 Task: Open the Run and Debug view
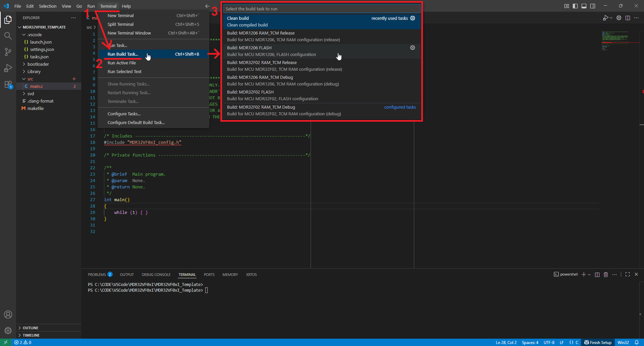[x=8, y=68]
